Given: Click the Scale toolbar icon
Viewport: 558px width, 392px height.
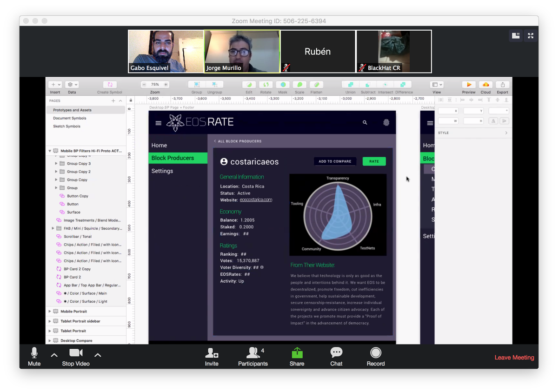Looking at the screenshot, I should pos(299,85).
